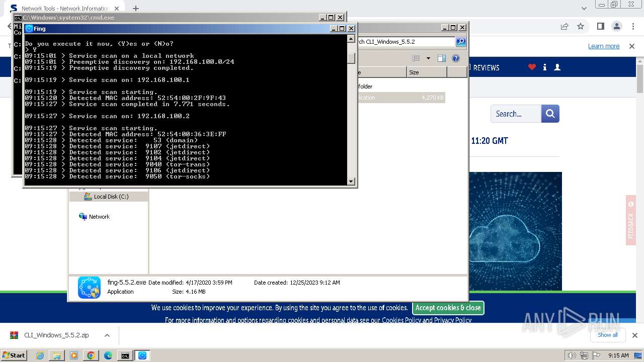Click the volume tray icon
Image resolution: width=644 pixels, height=362 pixels.
click(x=572, y=355)
